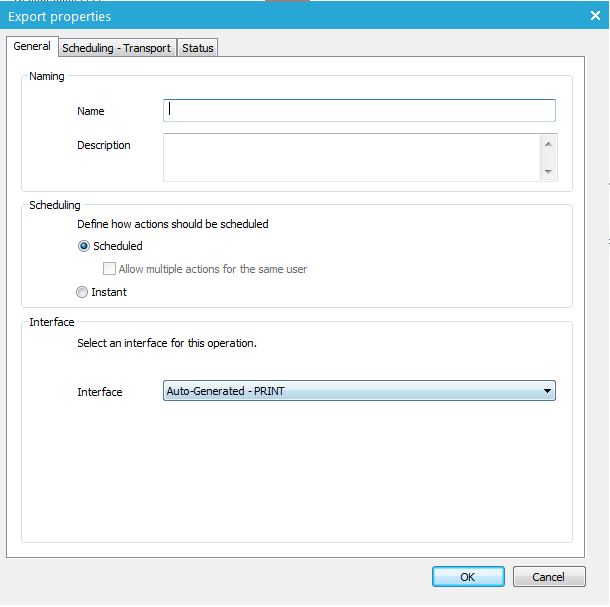610x607 pixels.
Task: Click the Interface dropdown arrow
Action: pyautogui.click(x=547, y=391)
